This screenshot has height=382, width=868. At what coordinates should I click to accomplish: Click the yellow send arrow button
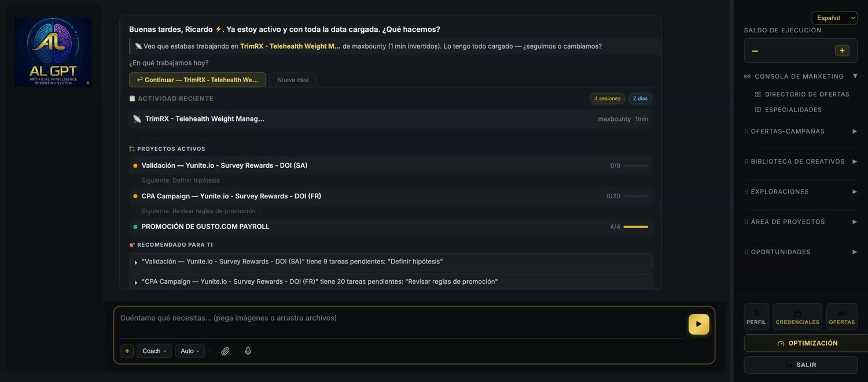click(698, 324)
